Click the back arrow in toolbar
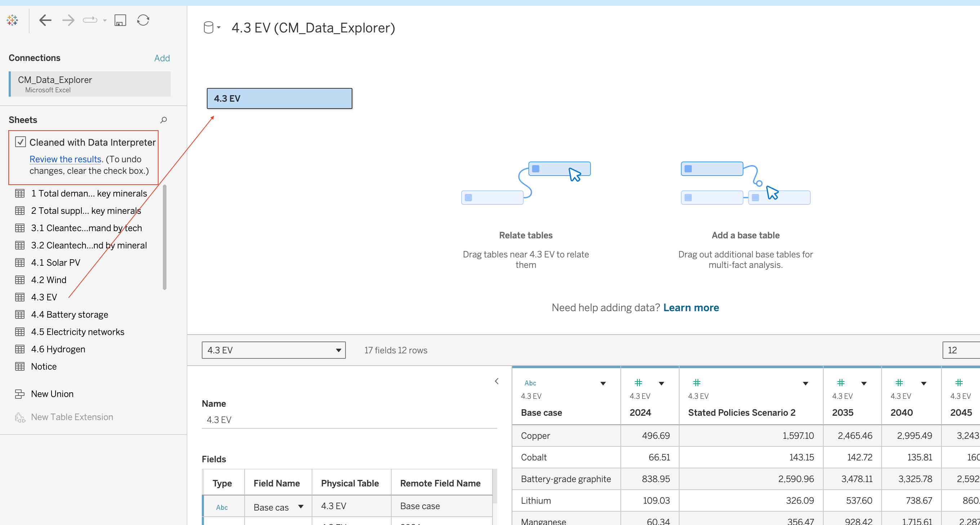980x525 pixels. click(x=45, y=20)
